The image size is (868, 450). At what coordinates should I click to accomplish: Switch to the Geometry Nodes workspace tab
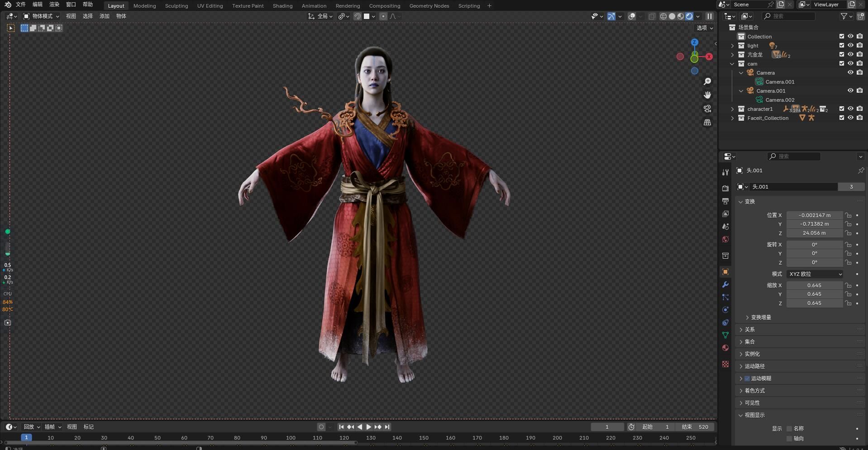click(x=429, y=6)
